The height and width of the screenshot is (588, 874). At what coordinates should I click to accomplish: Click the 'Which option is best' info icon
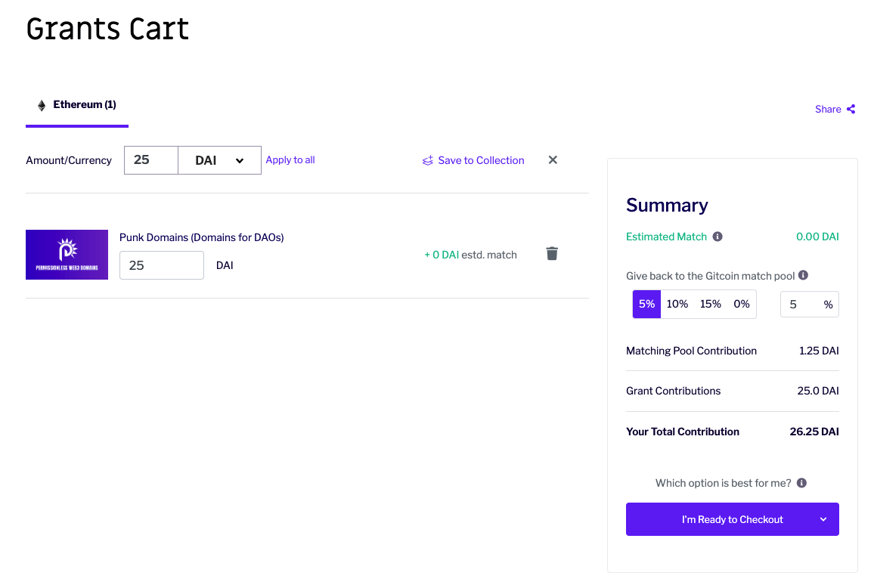tap(801, 483)
